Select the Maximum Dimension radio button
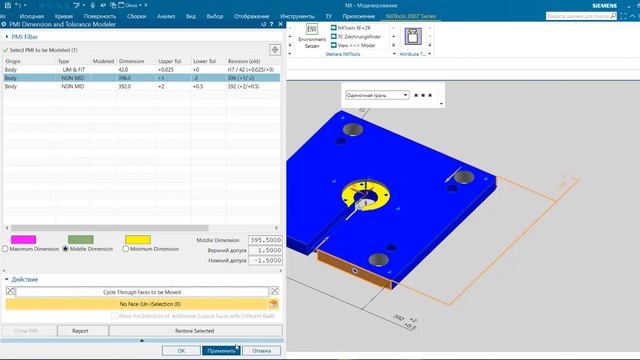Viewport: 640px width, 360px height. 5,249
